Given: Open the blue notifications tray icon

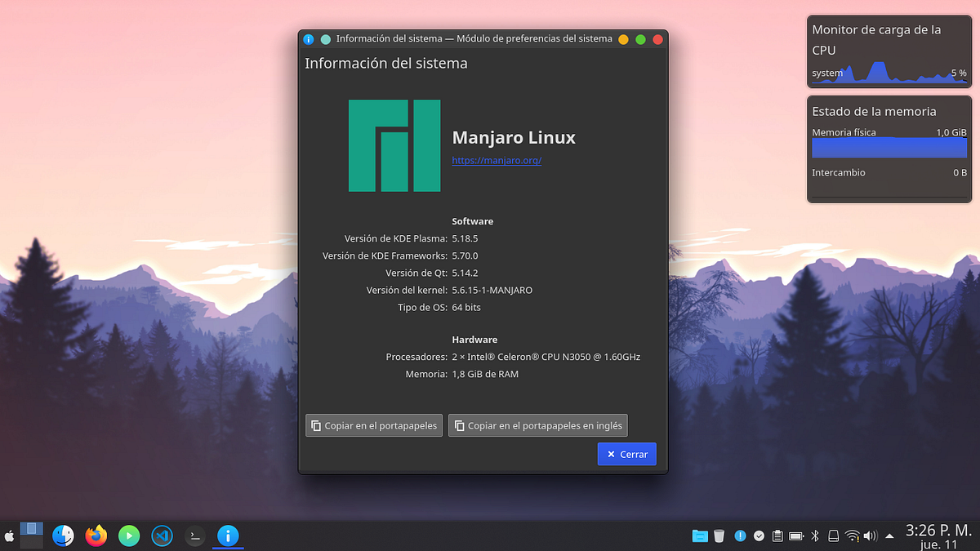Looking at the screenshot, I should (740, 536).
